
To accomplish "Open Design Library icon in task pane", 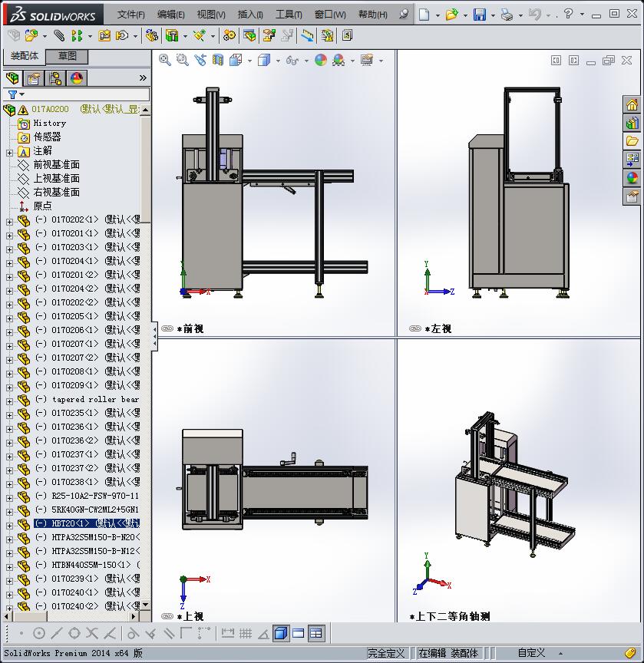I will [632, 123].
